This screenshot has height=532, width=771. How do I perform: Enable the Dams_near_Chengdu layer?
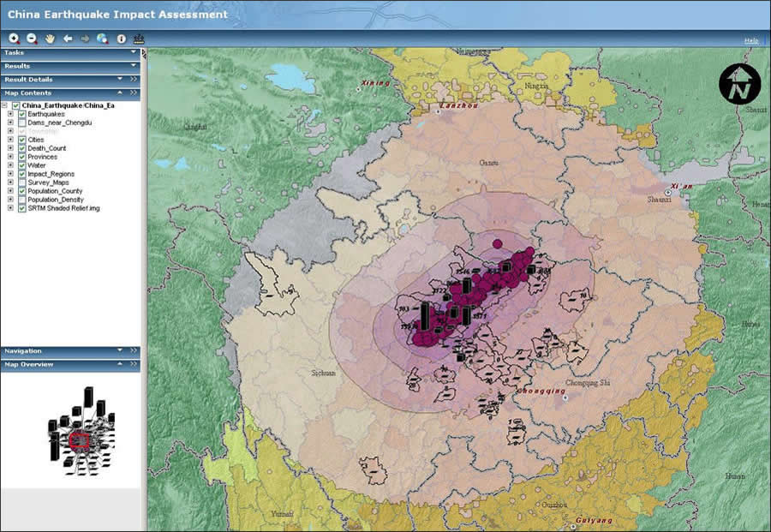(22, 123)
